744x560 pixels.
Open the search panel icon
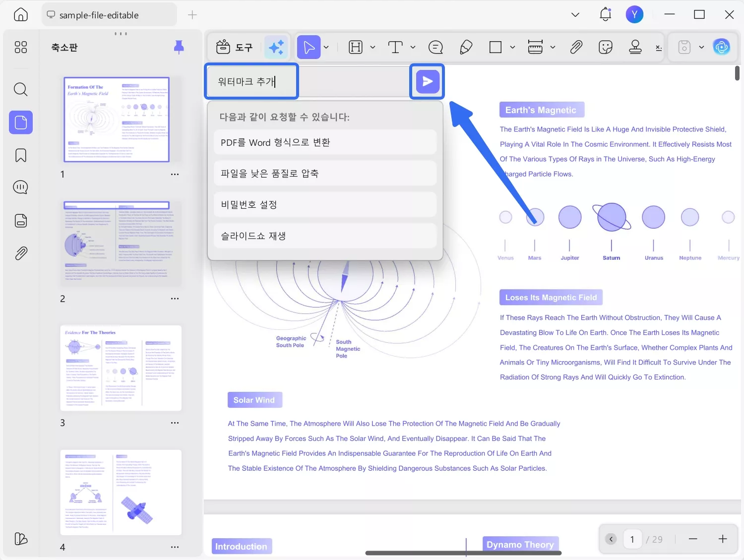[x=21, y=89]
